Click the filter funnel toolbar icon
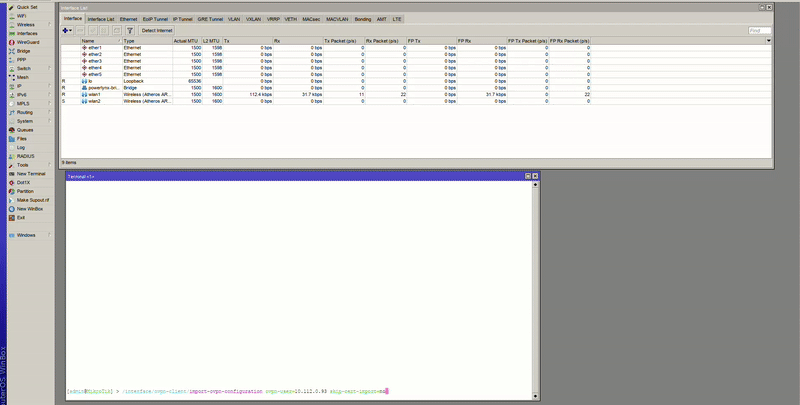The height and width of the screenshot is (405, 800). click(130, 31)
